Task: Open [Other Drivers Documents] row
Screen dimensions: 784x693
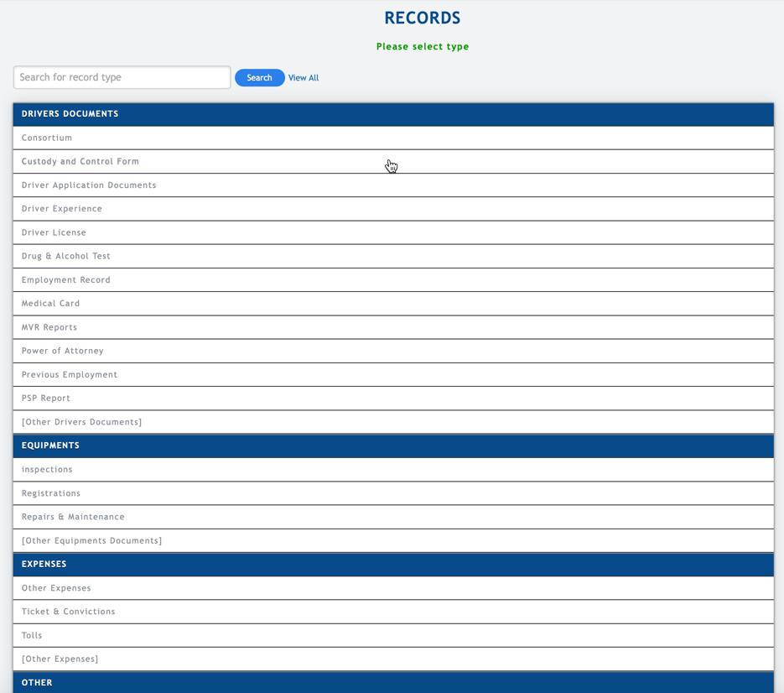Action: (x=82, y=422)
